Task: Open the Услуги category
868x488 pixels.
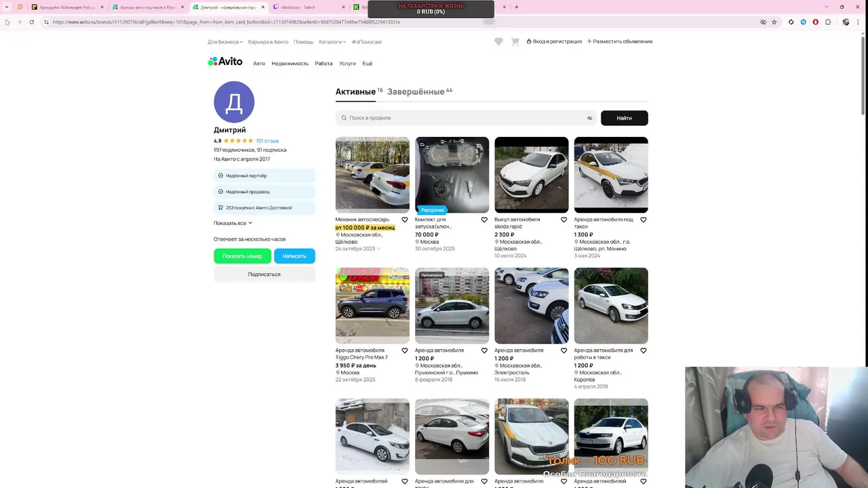Action: [347, 64]
